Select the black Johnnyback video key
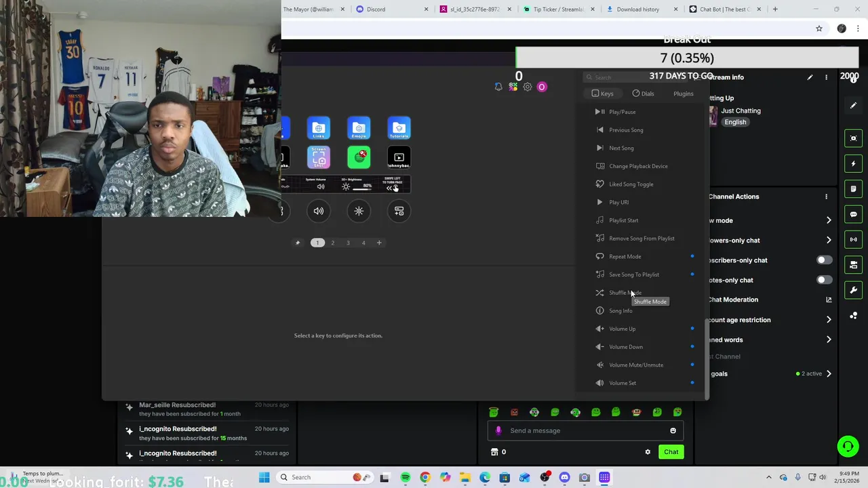 pyautogui.click(x=399, y=157)
